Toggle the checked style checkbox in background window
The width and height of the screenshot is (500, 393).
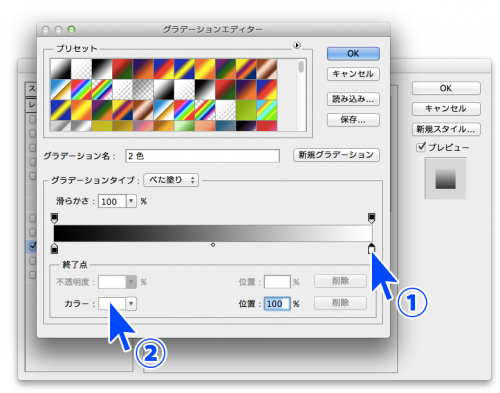point(32,246)
